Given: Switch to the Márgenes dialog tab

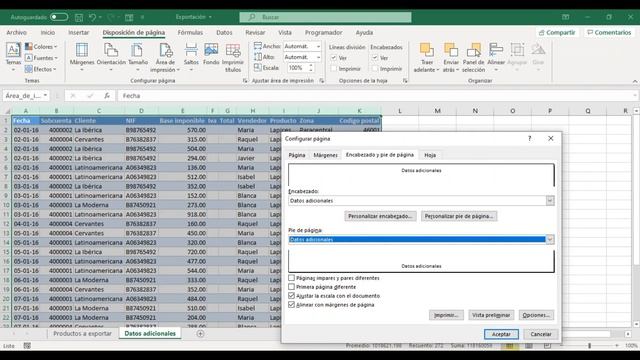Looking at the screenshot, I should tap(325, 155).
